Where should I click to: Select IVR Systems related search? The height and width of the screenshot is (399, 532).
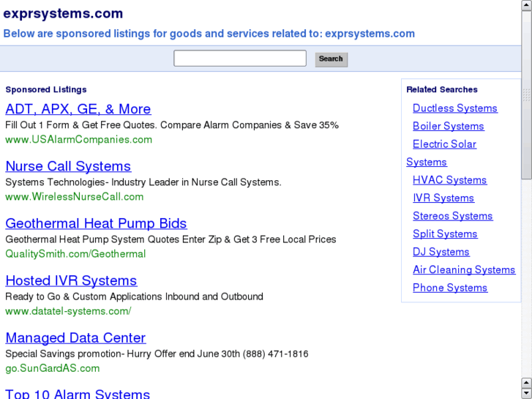click(443, 198)
